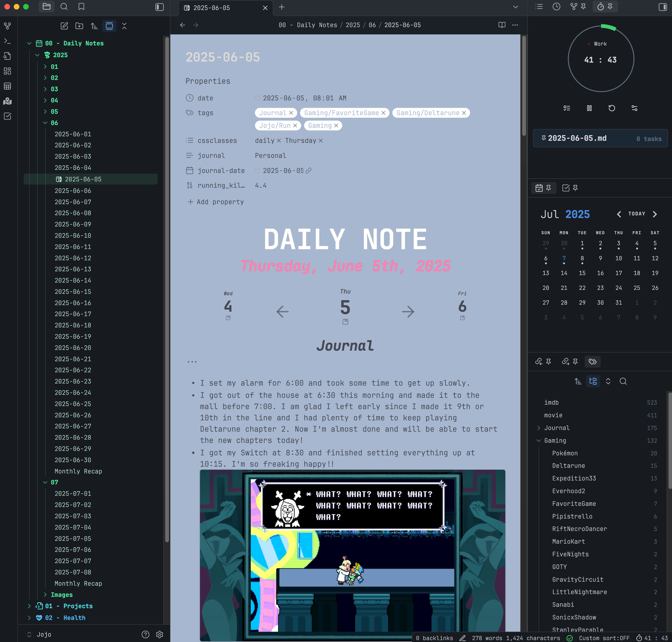Open a new tab with plus
The image size is (672, 642).
click(x=282, y=7)
